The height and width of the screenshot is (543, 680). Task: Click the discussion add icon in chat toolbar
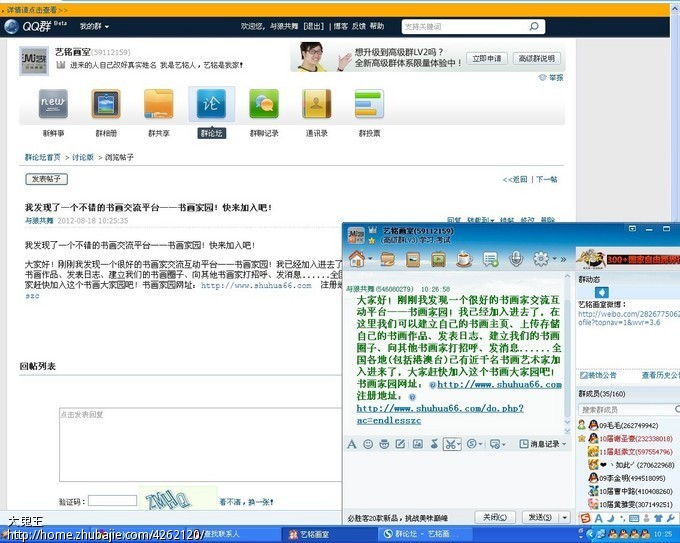click(490, 259)
